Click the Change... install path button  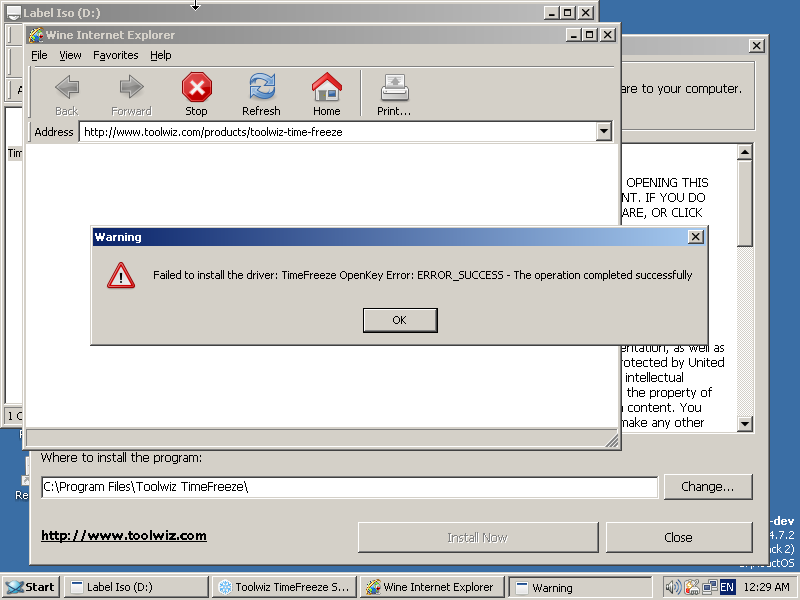click(708, 487)
